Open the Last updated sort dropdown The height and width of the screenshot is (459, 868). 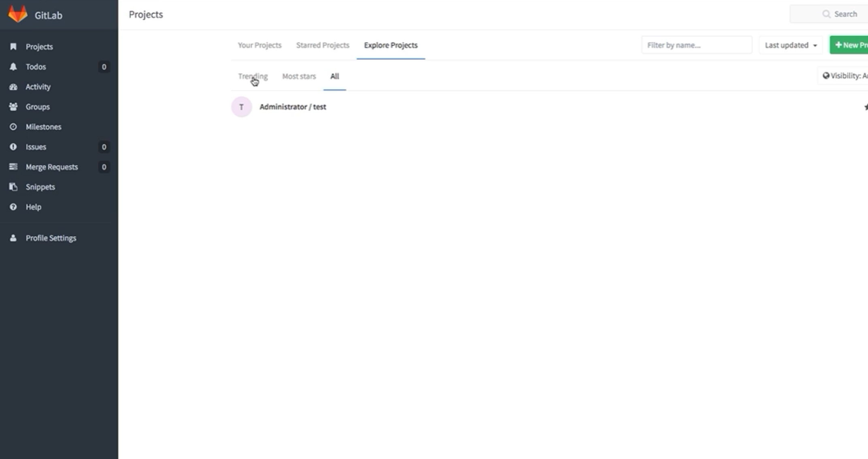pyautogui.click(x=791, y=45)
